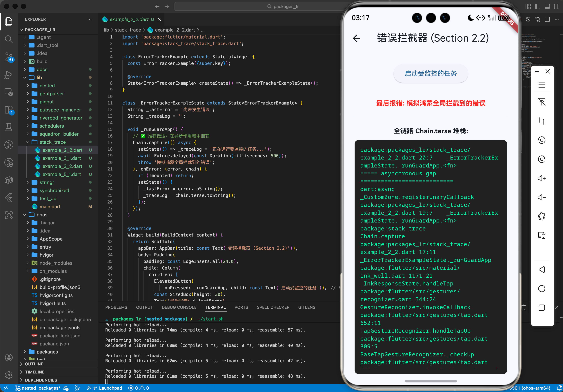Click the notifications bell in status bar
563x392 pixels.
559,388
